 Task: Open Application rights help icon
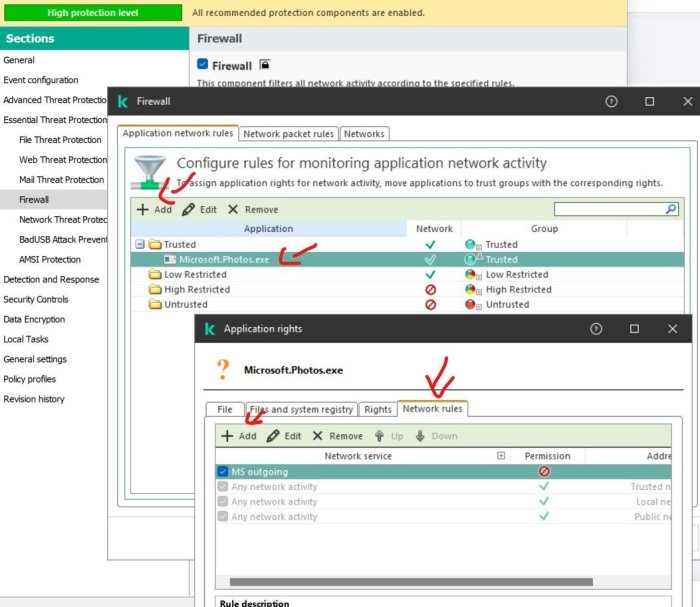596,329
